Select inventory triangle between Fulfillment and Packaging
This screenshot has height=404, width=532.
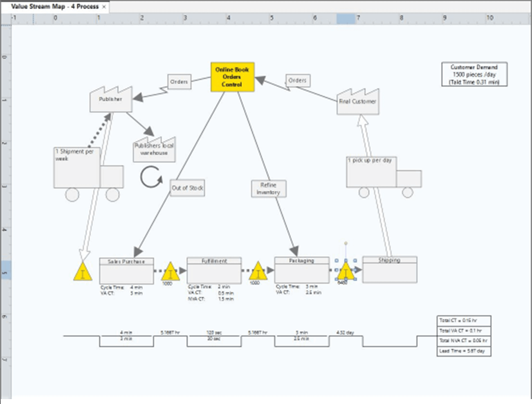258,272
